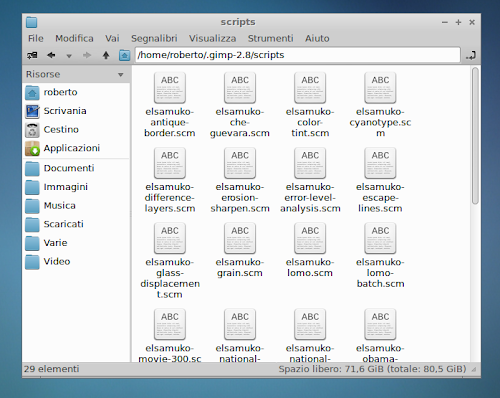The width and height of the screenshot is (500, 398).
Task: Select elsamuko-obama file icon
Action: pos(380,325)
